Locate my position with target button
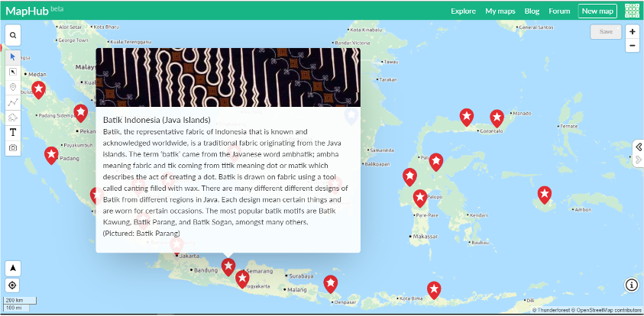This screenshot has height=316, width=644. [13, 285]
